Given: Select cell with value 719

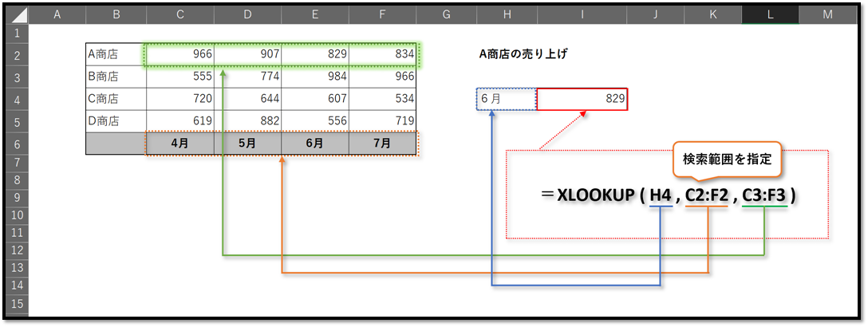Looking at the screenshot, I should click(382, 122).
